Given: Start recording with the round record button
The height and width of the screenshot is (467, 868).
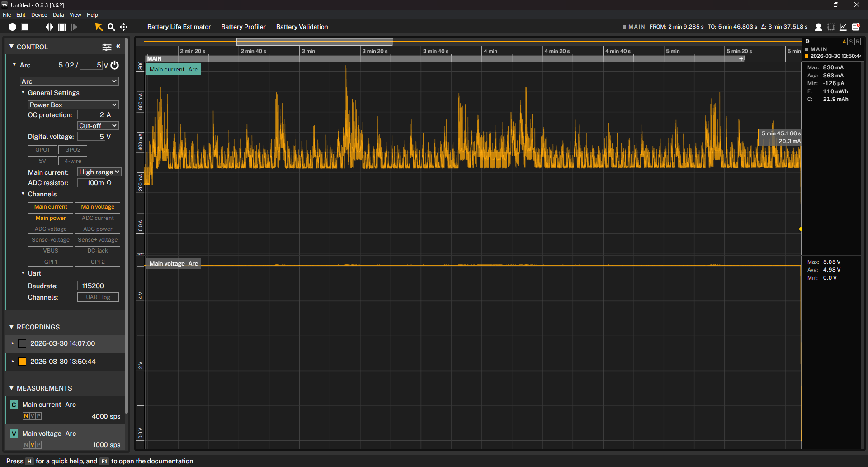Looking at the screenshot, I should [x=13, y=27].
